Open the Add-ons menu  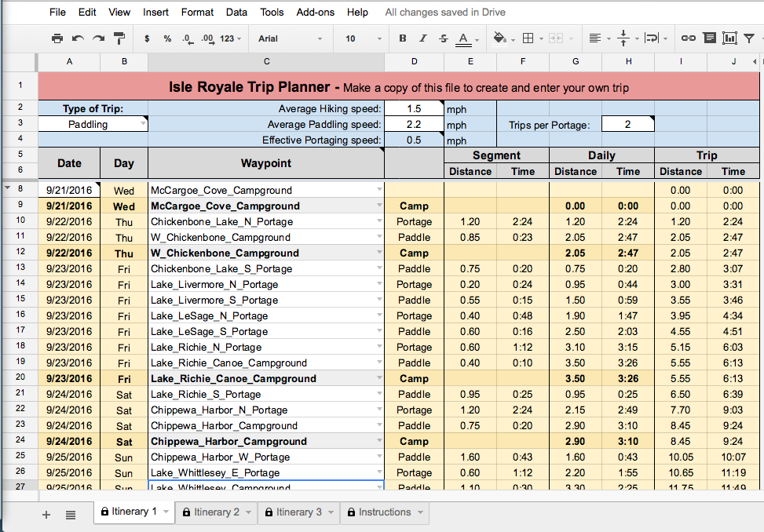[315, 13]
